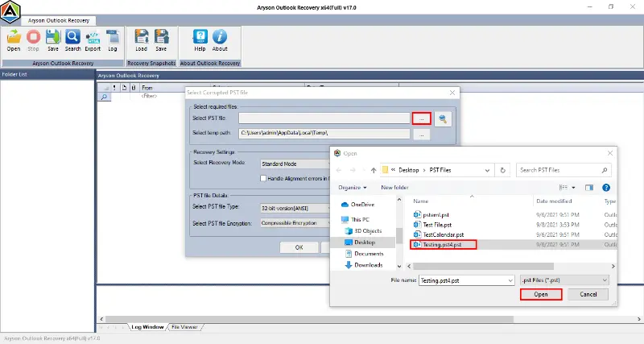This screenshot has width=644, height=344.
Task: Open Documents in navigation pane
Action: pyautogui.click(x=365, y=254)
